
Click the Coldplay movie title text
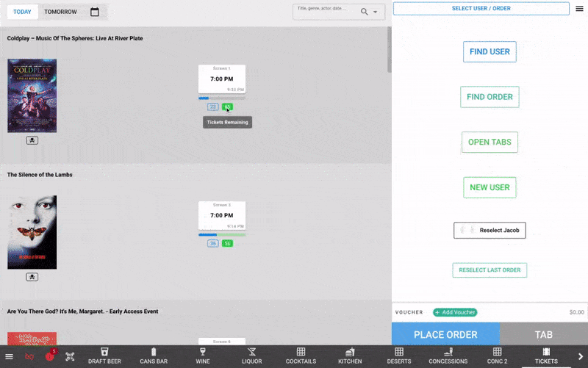(75, 38)
